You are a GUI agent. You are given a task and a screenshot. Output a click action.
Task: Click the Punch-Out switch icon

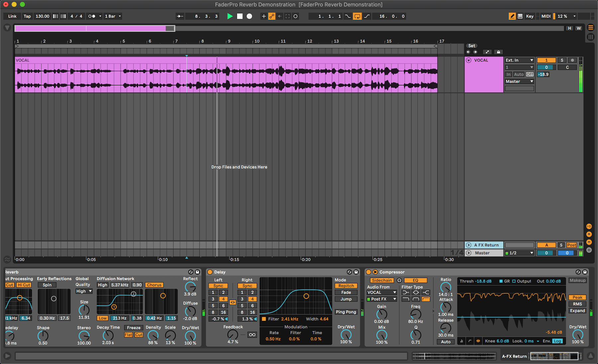pos(367,16)
